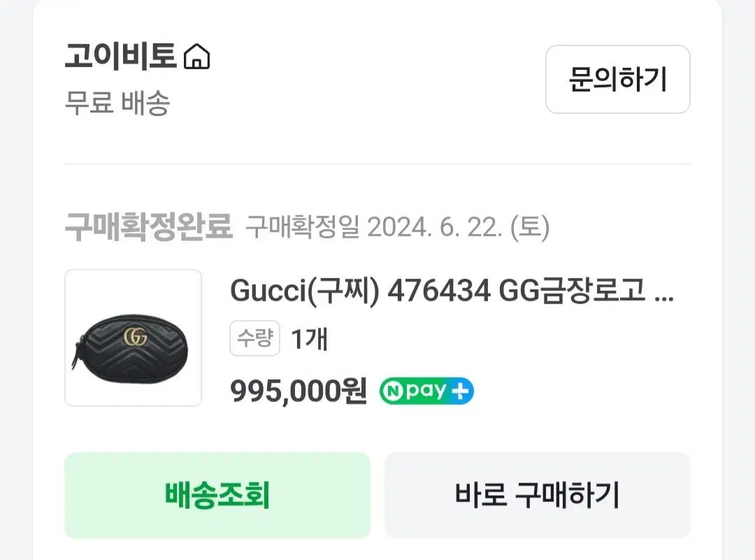Viewport: 755px width, 560px height.
Task: Tap the 바로 구매하기 button
Action: 537,495
